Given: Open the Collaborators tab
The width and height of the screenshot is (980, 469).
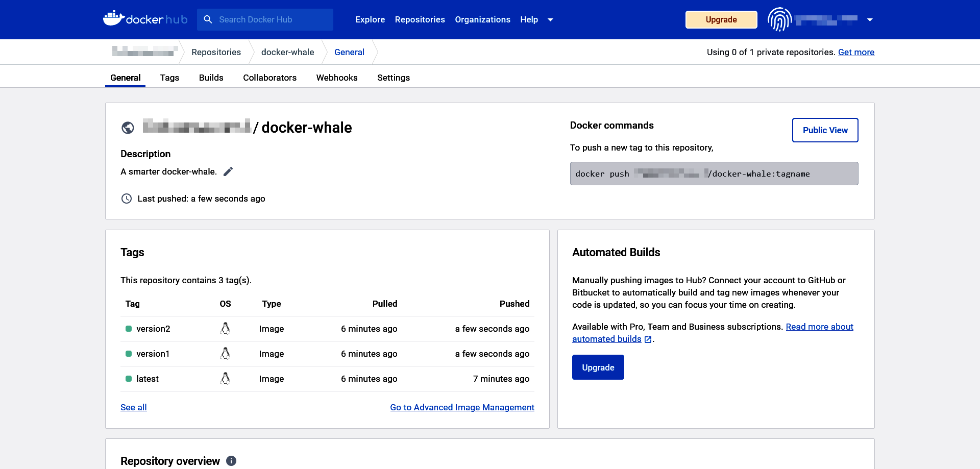Looking at the screenshot, I should point(269,78).
